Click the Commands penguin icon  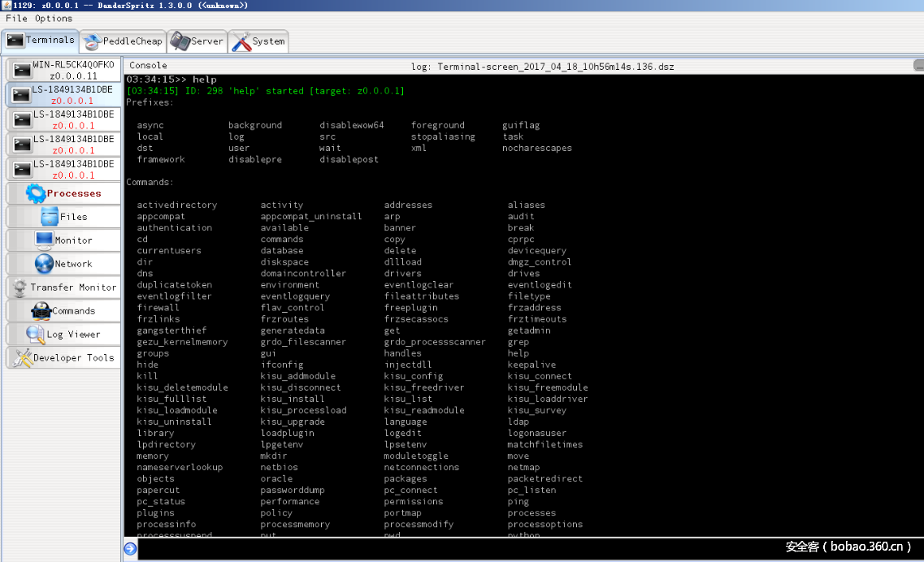click(41, 311)
